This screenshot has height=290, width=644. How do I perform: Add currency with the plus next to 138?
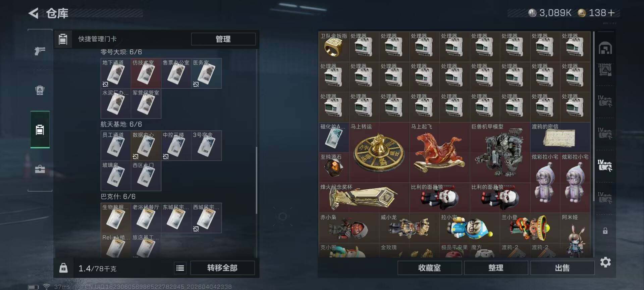pyautogui.click(x=611, y=13)
